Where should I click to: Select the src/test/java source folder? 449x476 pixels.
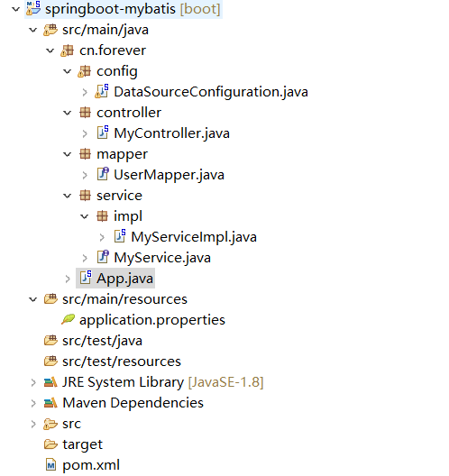click(102, 341)
